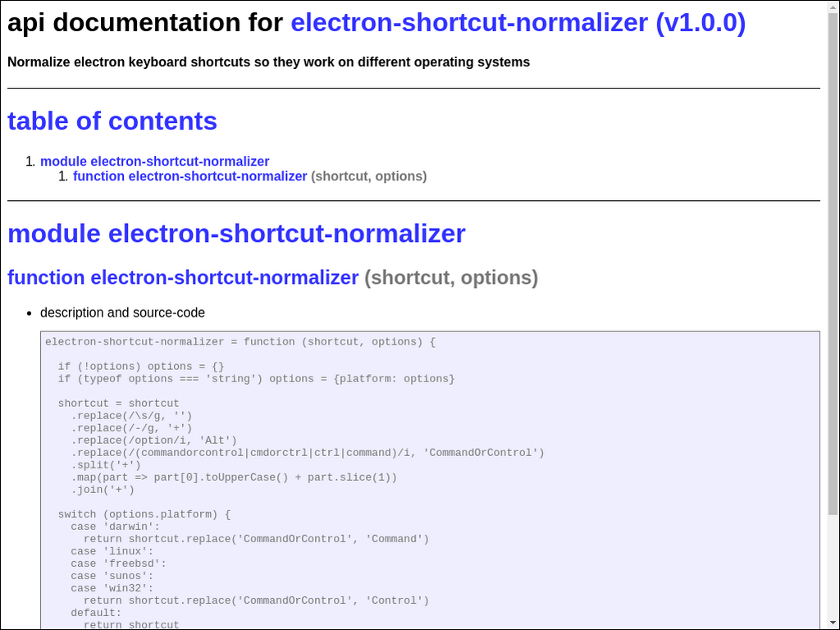Click the ".split('+')" line in the code
The width and height of the screenshot is (840, 630).
(106, 465)
